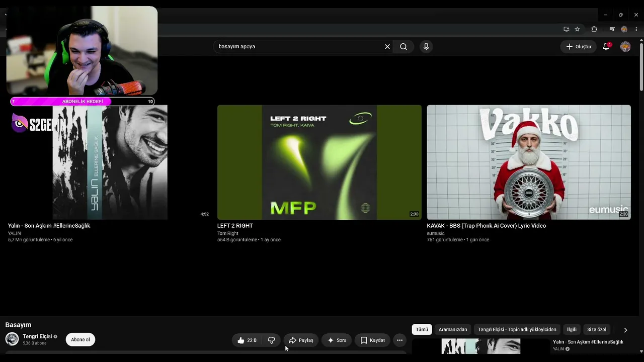Click the title "Yalın - Son Aşkım #EllerineSağlık" under the large thumbnail
The height and width of the screenshot is (362, 644).
click(x=49, y=226)
